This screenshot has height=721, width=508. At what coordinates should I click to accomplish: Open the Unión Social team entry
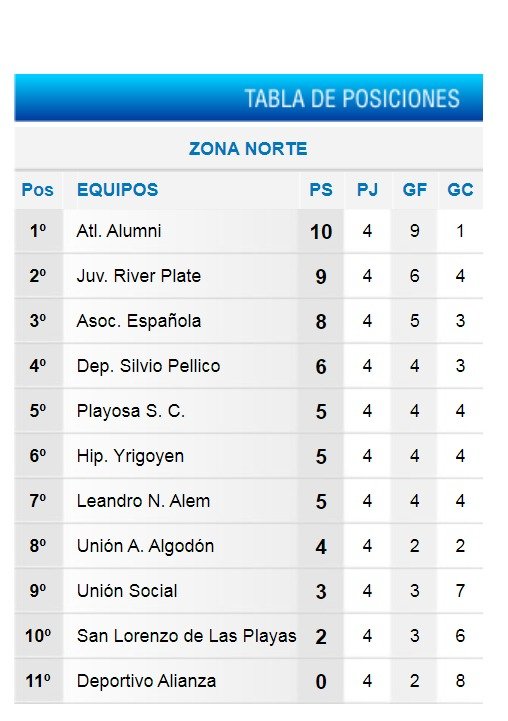[x=127, y=591]
